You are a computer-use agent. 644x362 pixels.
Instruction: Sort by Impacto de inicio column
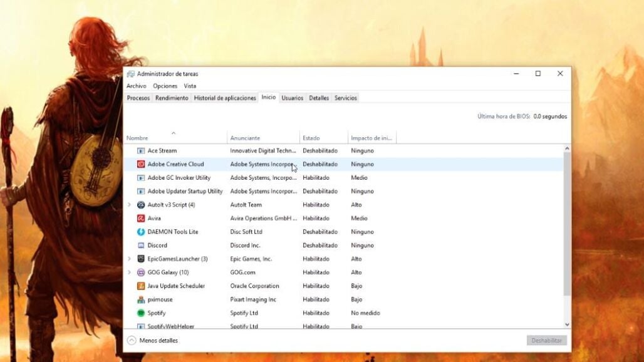pos(371,138)
